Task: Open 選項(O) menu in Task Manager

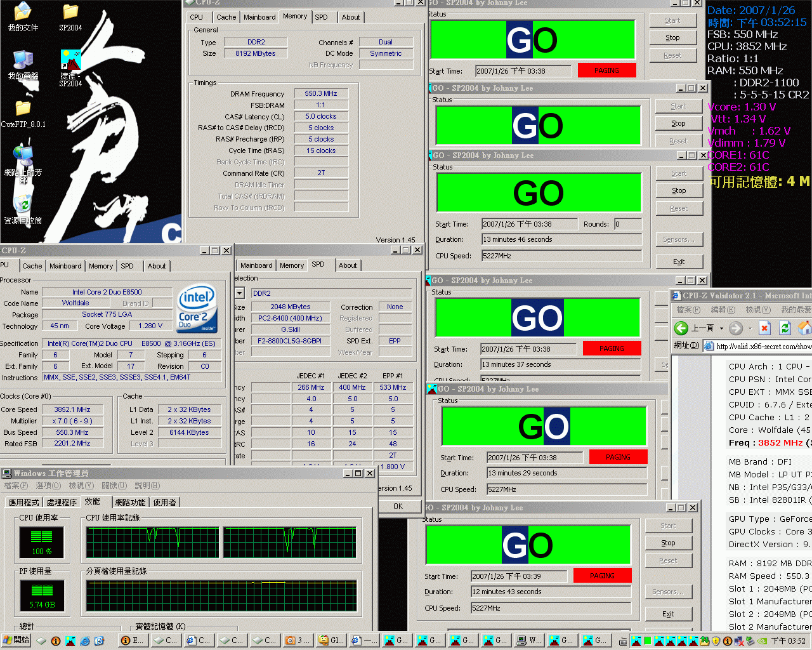Action: [48, 486]
